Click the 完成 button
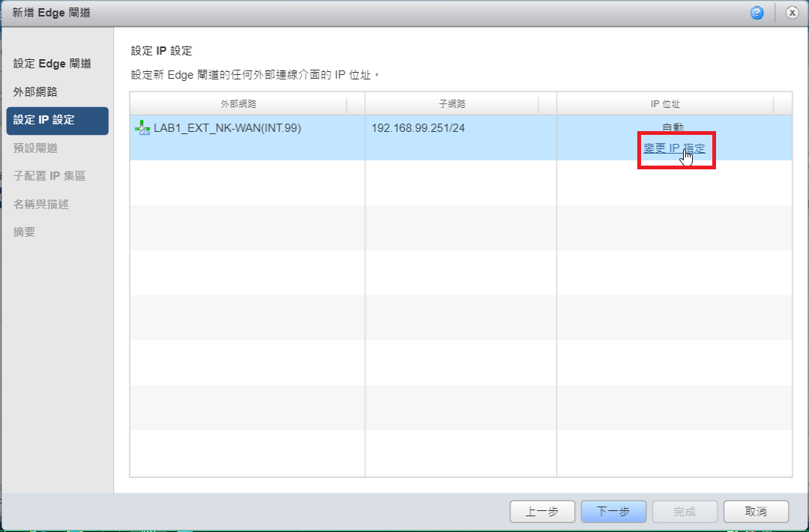 685,511
